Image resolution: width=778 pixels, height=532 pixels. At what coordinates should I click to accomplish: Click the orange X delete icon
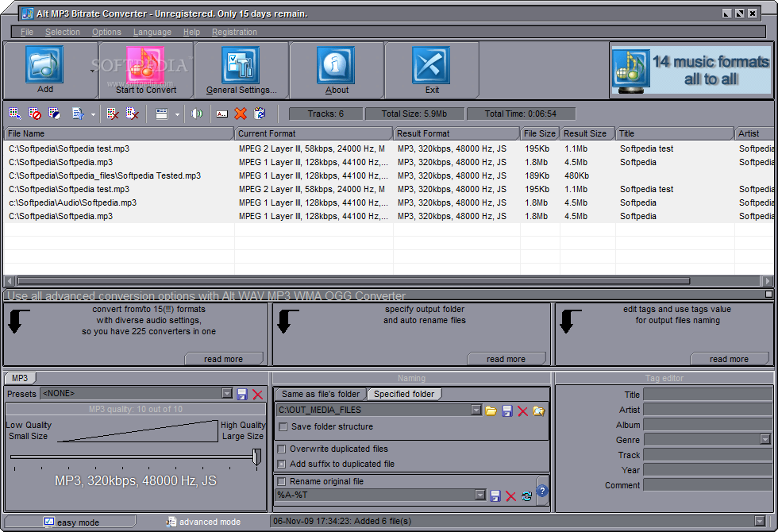pyautogui.click(x=241, y=114)
